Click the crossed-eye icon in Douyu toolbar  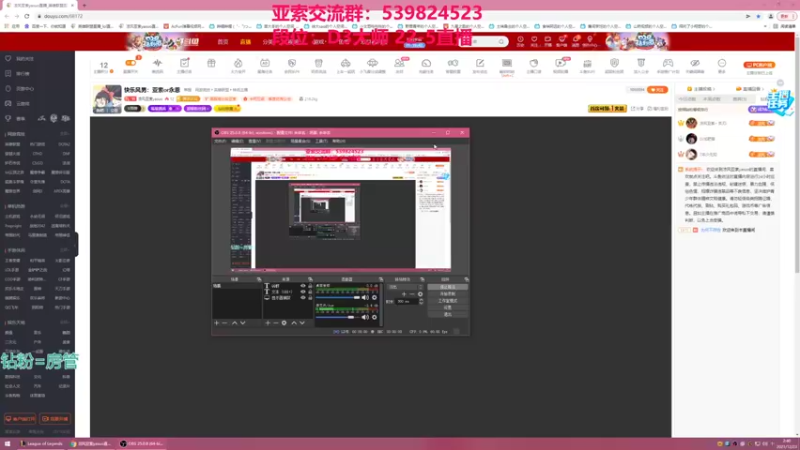pyautogui.click(x=695, y=63)
